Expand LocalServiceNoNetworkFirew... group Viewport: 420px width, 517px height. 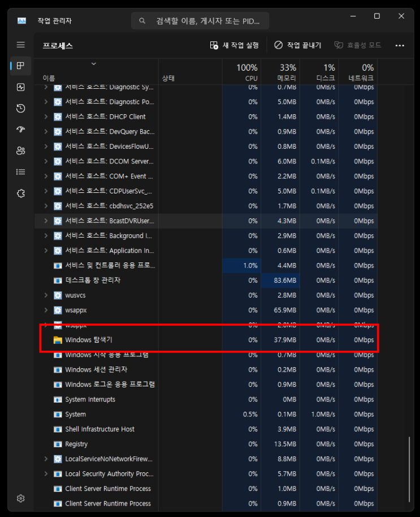pyautogui.click(x=46, y=459)
